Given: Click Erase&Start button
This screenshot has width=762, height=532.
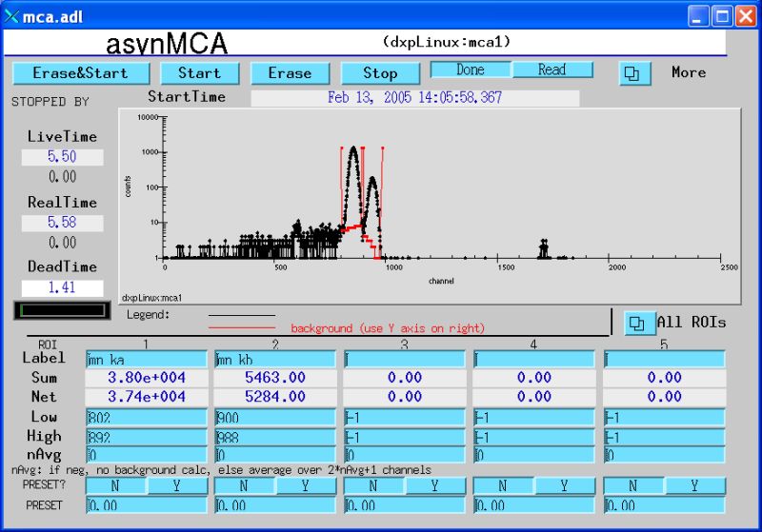Looking at the screenshot, I should 81,73.
